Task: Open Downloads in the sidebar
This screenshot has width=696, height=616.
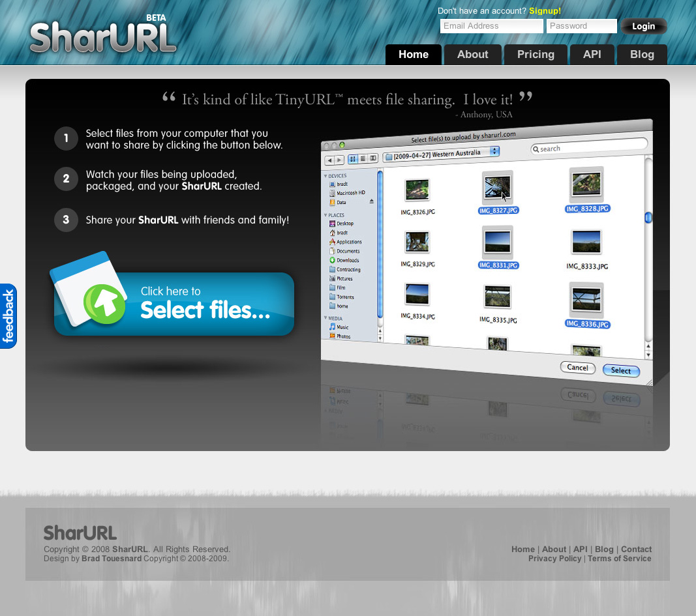Action: (x=344, y=260)
